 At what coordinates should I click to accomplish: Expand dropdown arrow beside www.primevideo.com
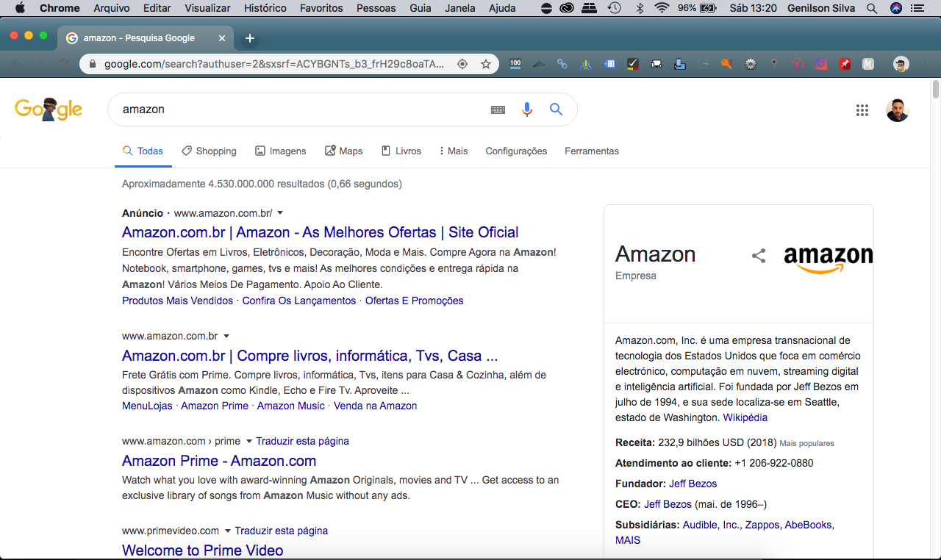click(228, 531)
